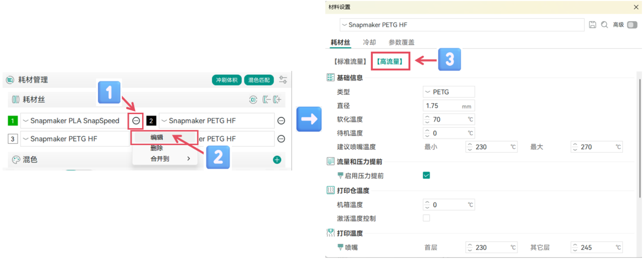Search material settings with magnifier icon
The height and width of the screenshot is (261, 644).
[604, 25]
